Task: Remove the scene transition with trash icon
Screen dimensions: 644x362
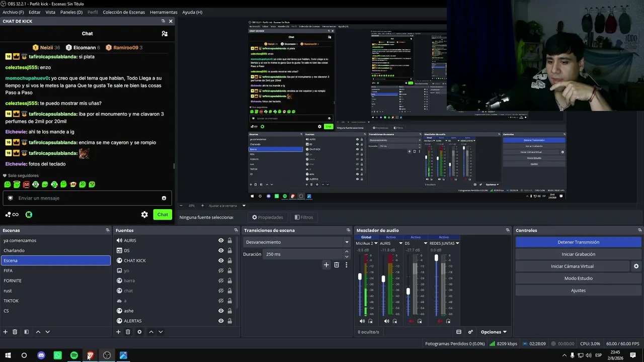Action: [337, 265]
